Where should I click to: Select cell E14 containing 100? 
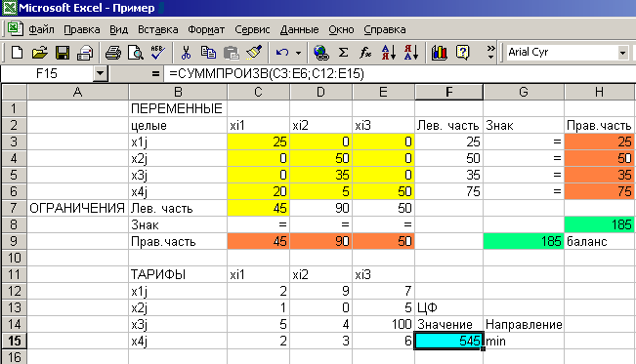383,324
